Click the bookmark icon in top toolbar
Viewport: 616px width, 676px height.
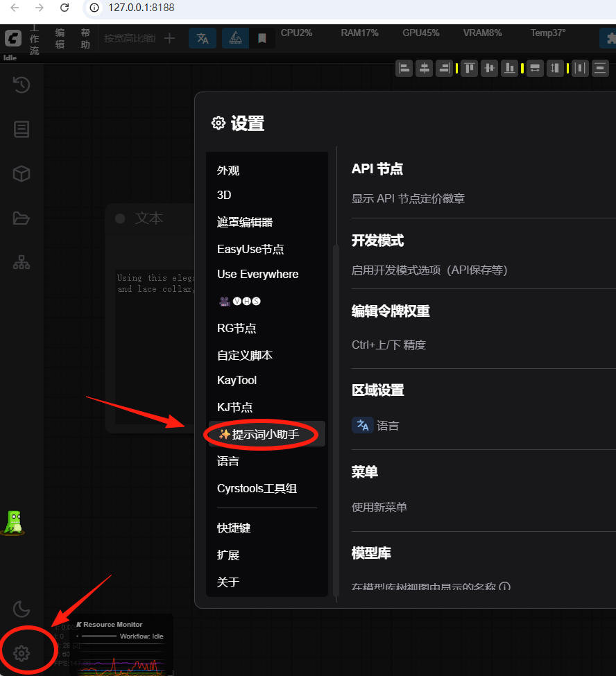pyautogui.click(x=262, y=39)
